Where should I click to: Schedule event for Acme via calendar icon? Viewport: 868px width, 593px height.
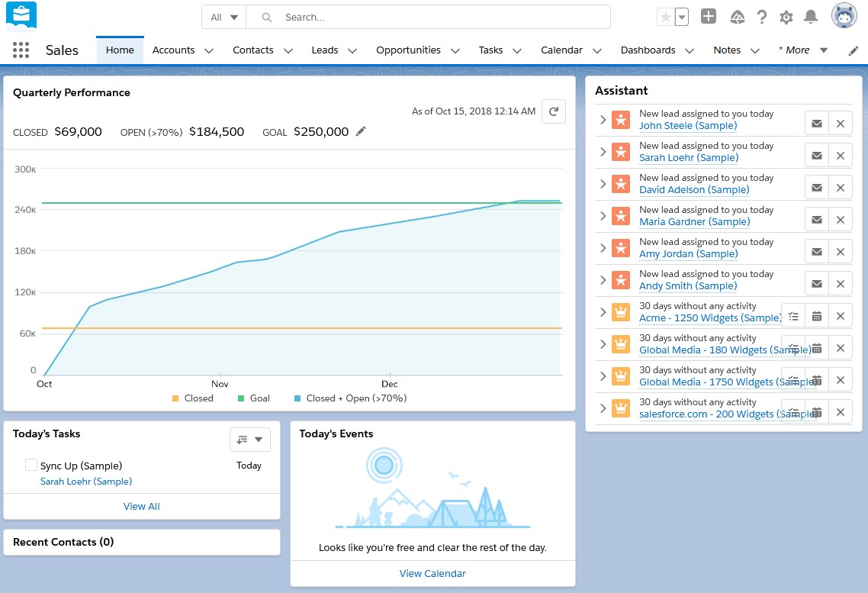point(817,315)
